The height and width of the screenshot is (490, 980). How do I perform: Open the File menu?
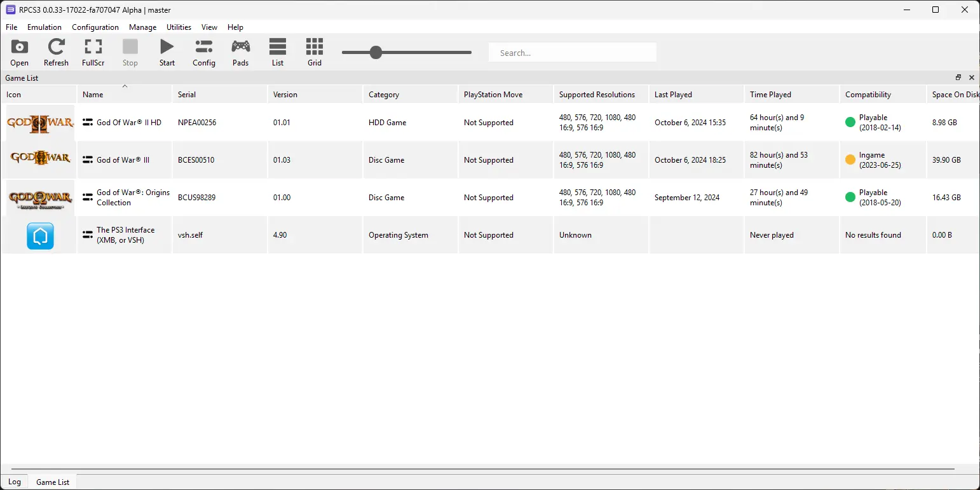pyautogui.click(x=11, y=27)
